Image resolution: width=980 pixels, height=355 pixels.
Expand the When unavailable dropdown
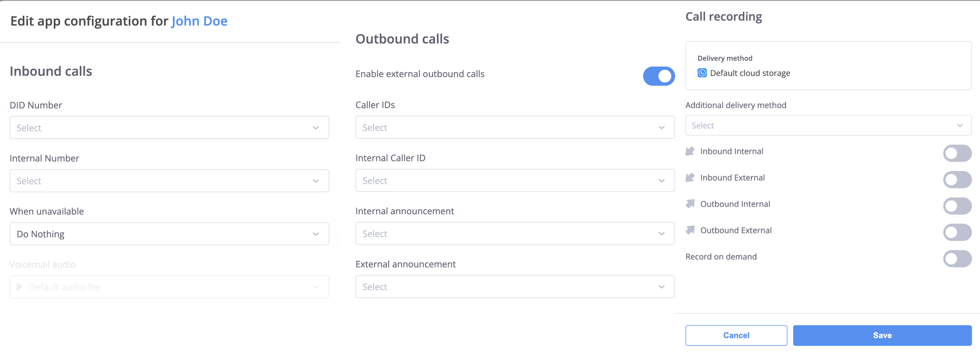point(317,234)
